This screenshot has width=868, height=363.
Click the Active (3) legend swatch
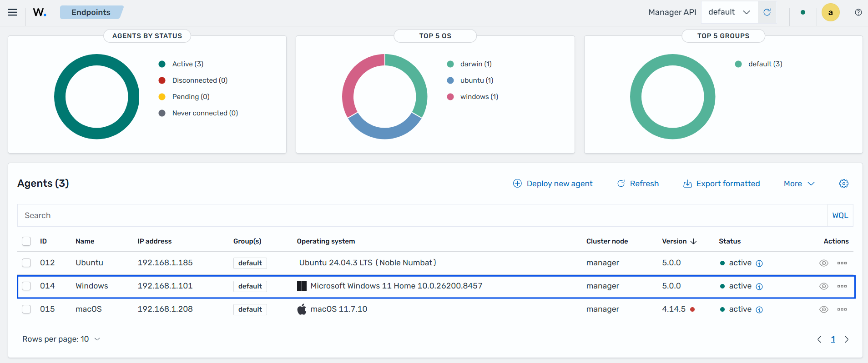(x=162, y=64)
